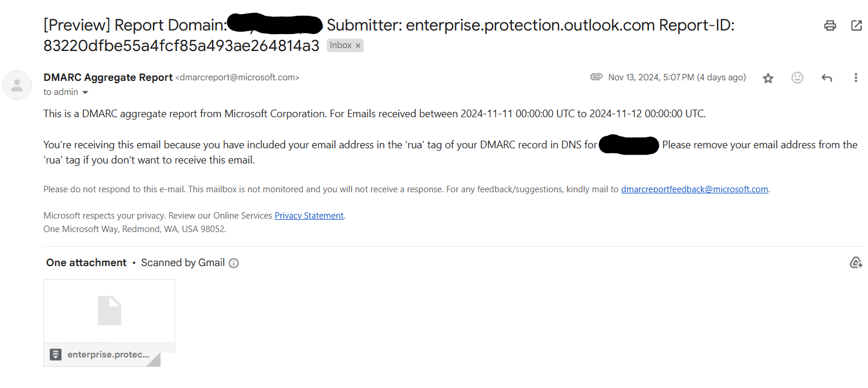The width and height of the screenshot is (868, 388).
Task: Click the Scanned by Gmail info icon
Action: (x=234, y=263)
